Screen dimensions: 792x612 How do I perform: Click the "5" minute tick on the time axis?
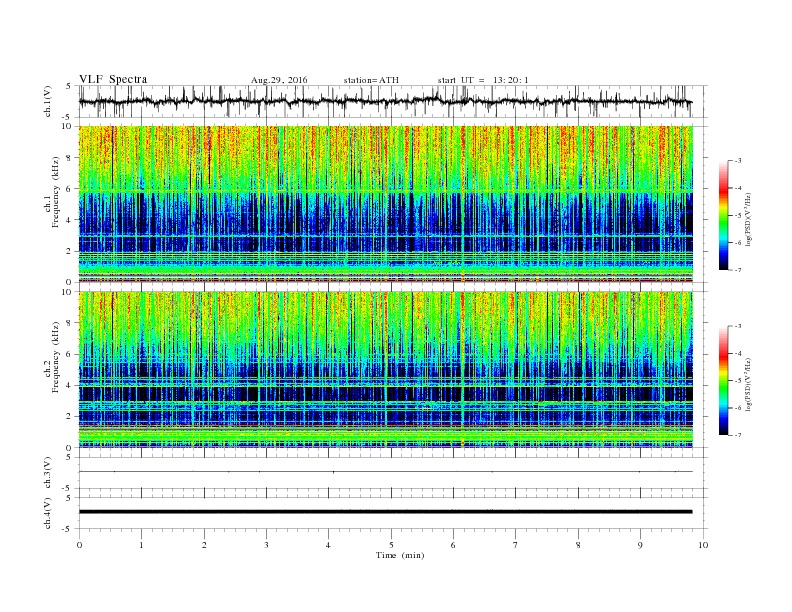(391, 545)
